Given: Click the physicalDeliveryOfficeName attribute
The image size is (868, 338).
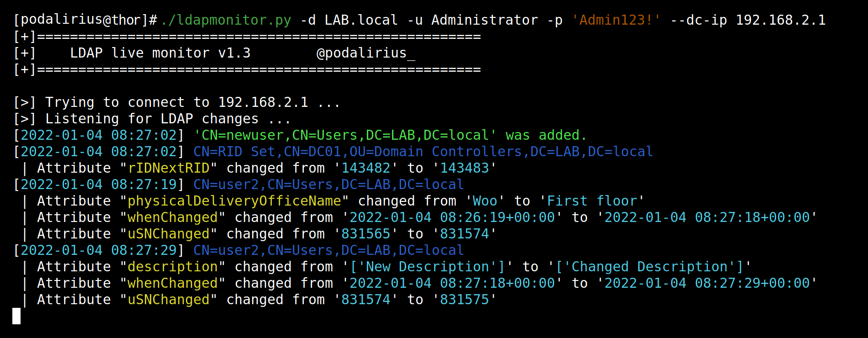Looking at the screenshot, I should (234, 201).
